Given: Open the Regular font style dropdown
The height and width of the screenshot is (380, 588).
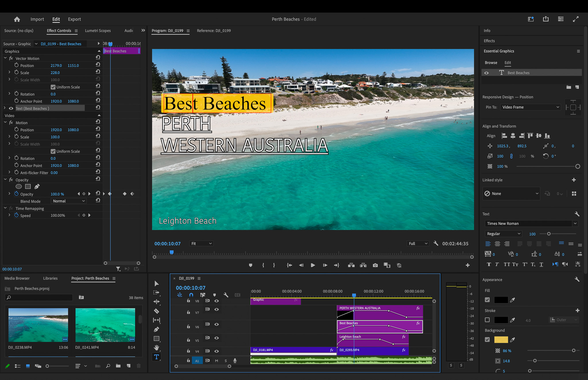Looking at the screenshot, I should click(503, 234).
